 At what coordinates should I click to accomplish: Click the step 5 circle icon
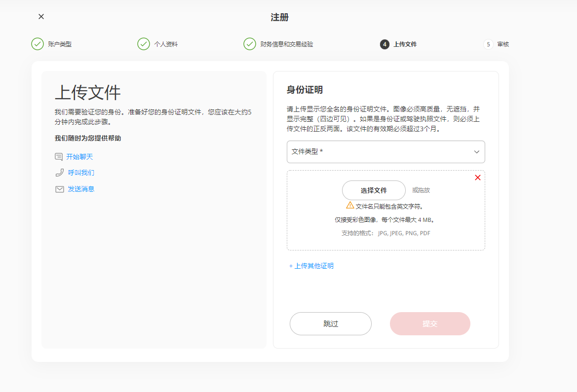pos(488,44)
